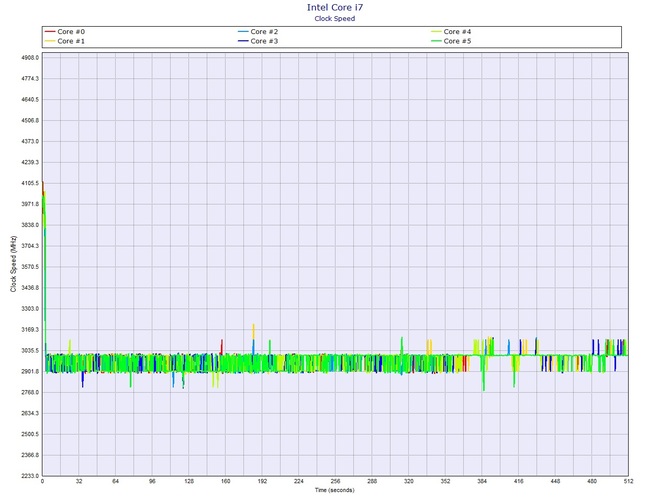Click the Core #3 legend entry
The height and width of the screenshot is (502, 670).
click(258, 41)
